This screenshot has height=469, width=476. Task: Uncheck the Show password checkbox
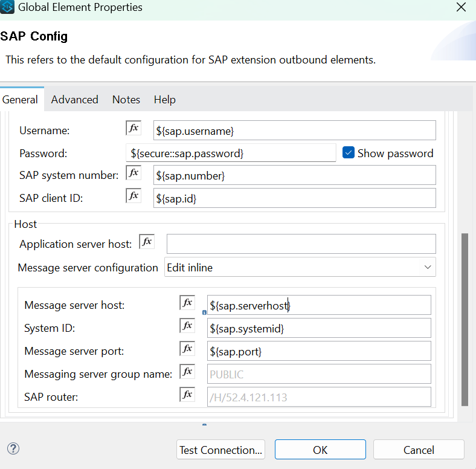[348, 153]
